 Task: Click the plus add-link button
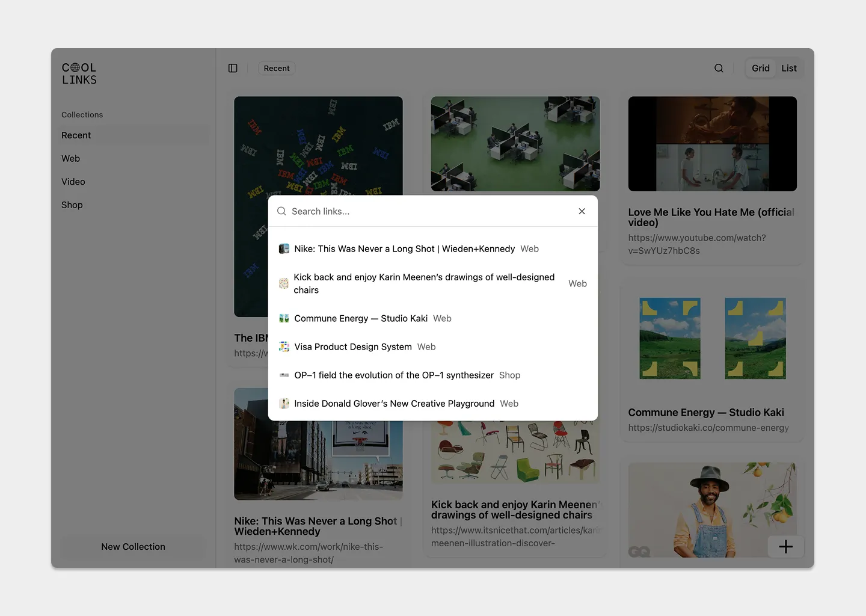(x=785, y=546)
